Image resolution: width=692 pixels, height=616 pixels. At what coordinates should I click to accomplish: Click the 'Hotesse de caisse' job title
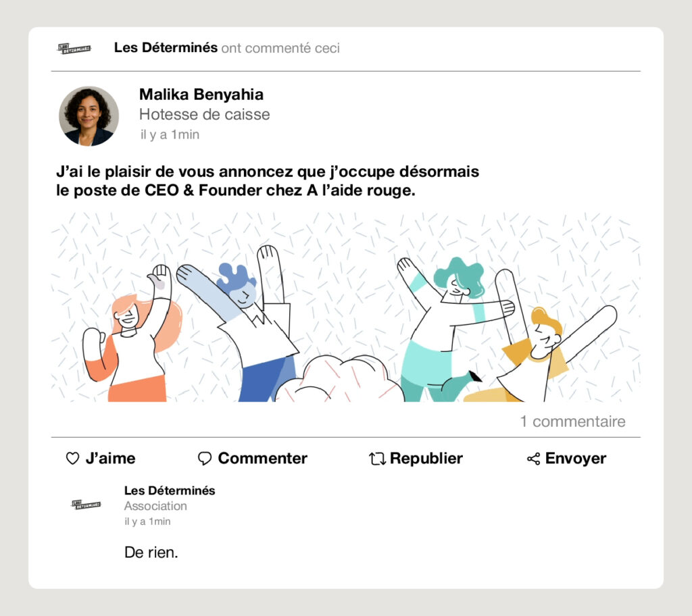click(x=204, y=115)
